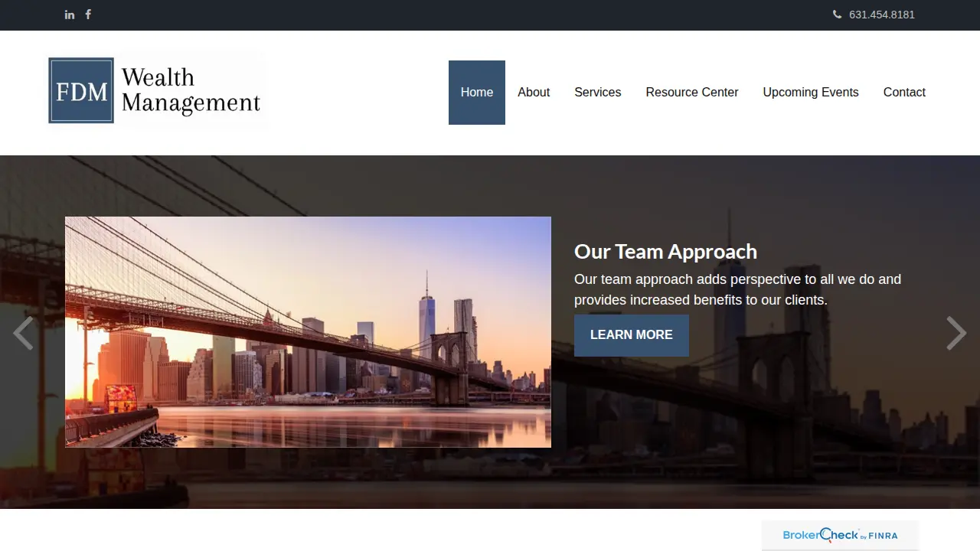Screen dimensions: 980x551
Task: Open the Resource Center menu
Action: coord(692,93)
